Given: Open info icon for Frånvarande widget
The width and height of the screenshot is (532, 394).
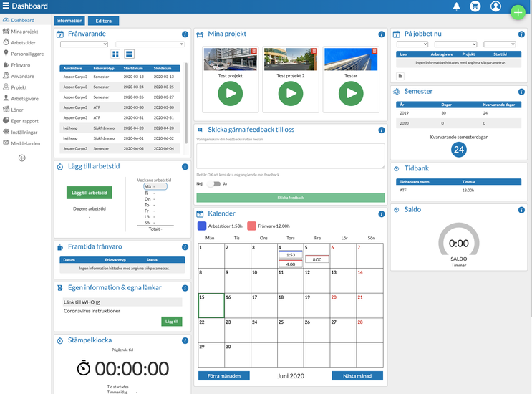Looking at the screenshot, I should pyautogui.click(x=185, y=34).
